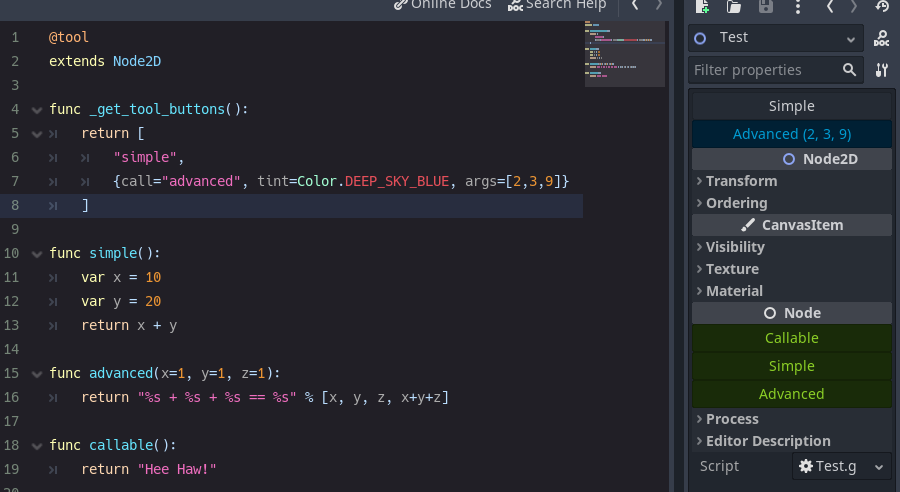Screen dimensions: 900x492
Task: Click value 10 on line 11
Action: tap(153, 277)
